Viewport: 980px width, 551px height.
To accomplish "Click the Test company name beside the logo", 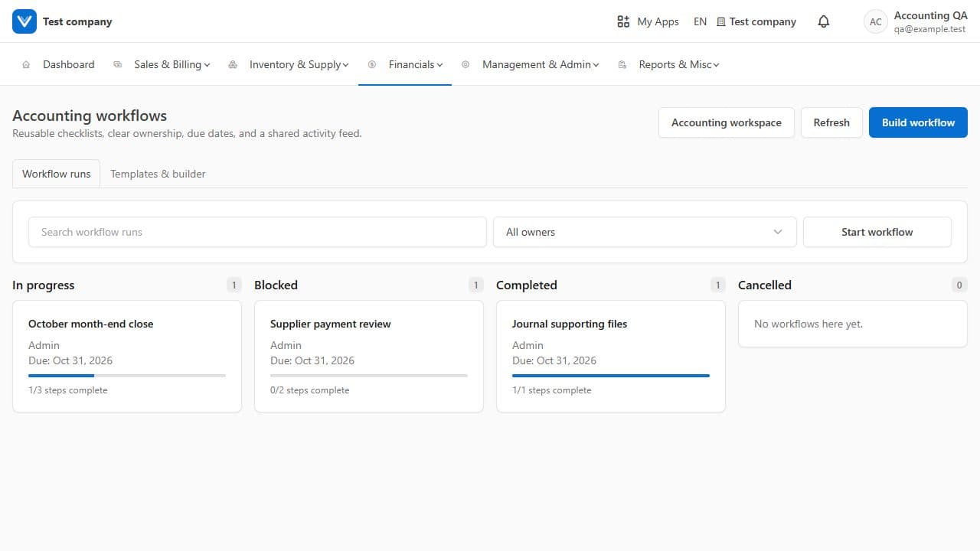I will coord(77,21).
